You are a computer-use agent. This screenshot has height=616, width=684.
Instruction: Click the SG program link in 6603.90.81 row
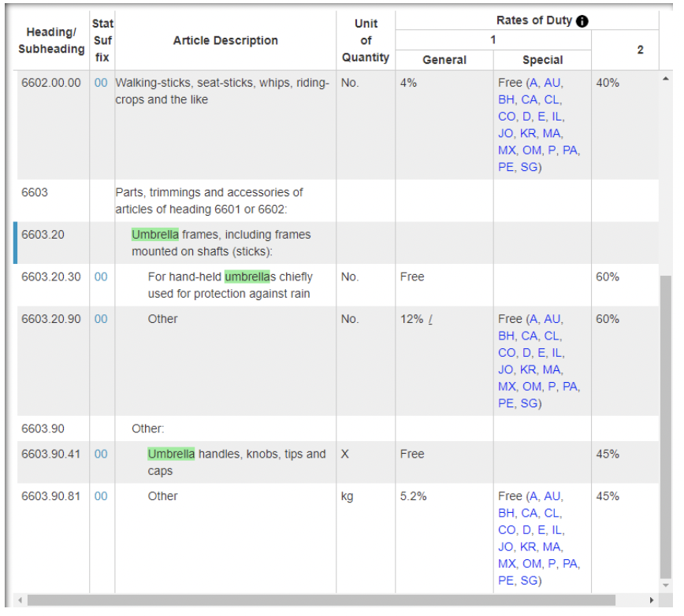tap(529, 581)
